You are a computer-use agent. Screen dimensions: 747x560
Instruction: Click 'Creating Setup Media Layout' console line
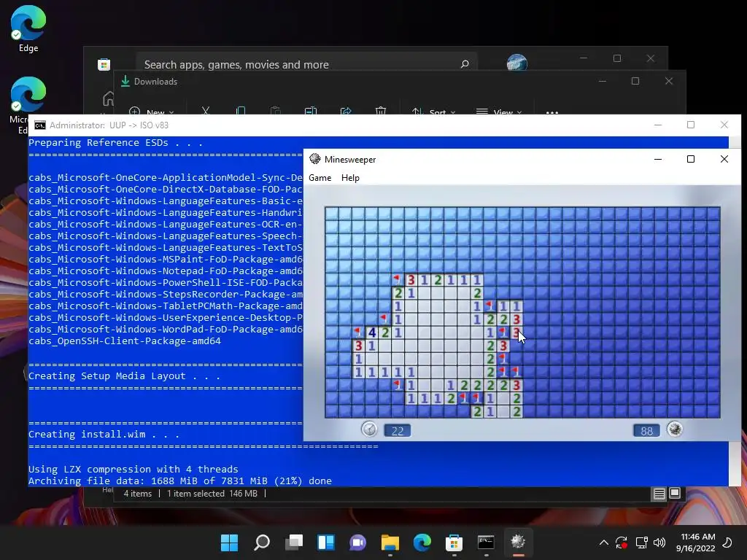tap(124, 376)
